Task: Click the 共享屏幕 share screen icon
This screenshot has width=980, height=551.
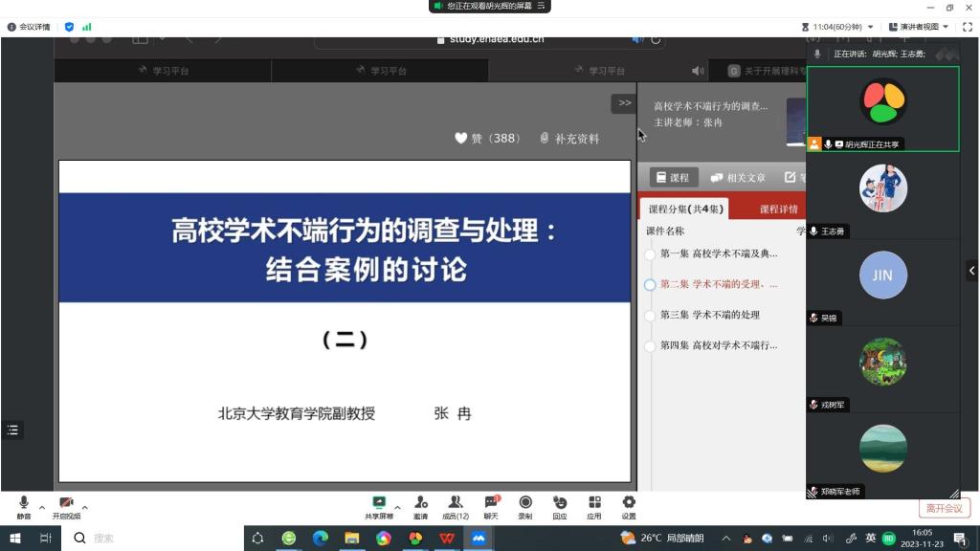Action: coord(379,507)
